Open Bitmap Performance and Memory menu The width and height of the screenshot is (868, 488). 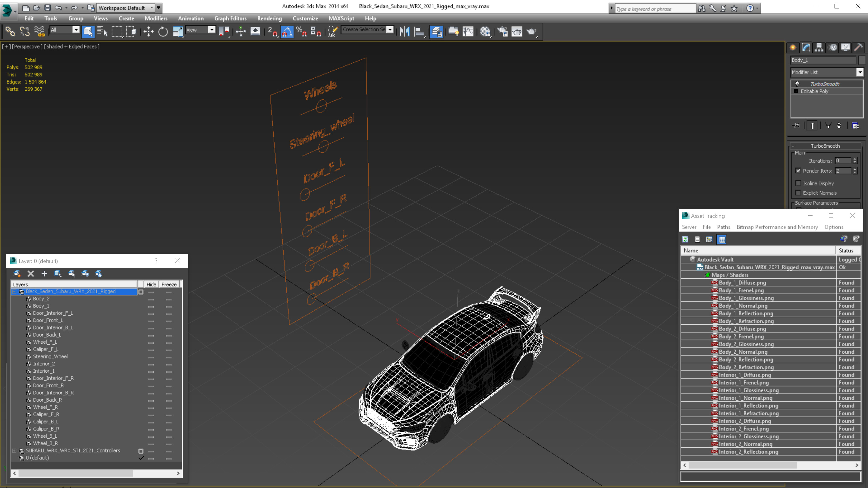(777, 227)
